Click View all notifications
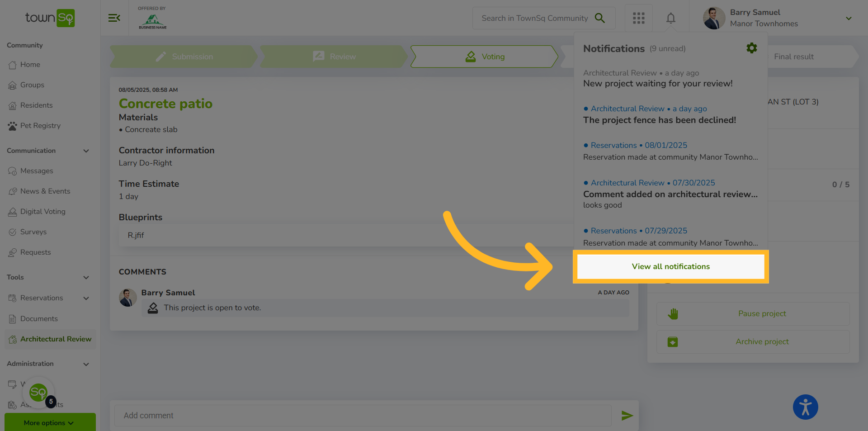 (x=670, y=266)
